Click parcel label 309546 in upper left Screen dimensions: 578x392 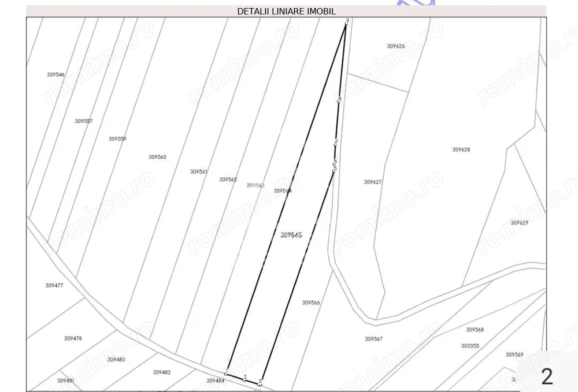(54, 74)
